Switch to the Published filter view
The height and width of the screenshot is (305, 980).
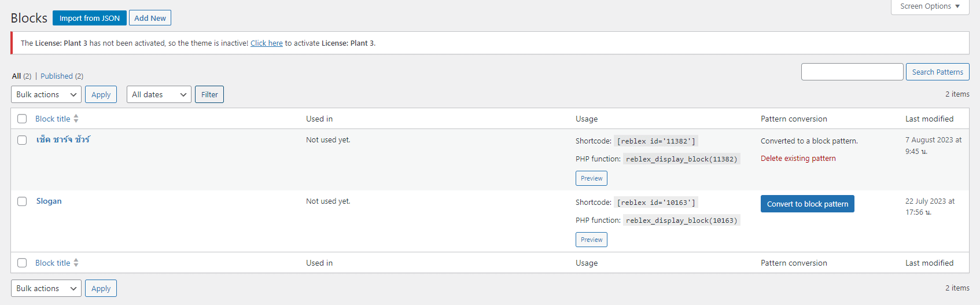pyautogui.click(x=57, y=76)
